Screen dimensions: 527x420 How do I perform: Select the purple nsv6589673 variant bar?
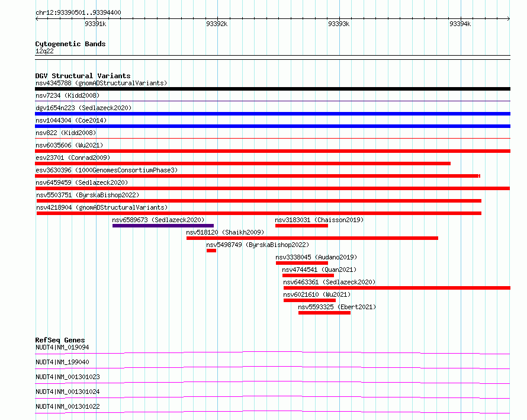(163, 226)
